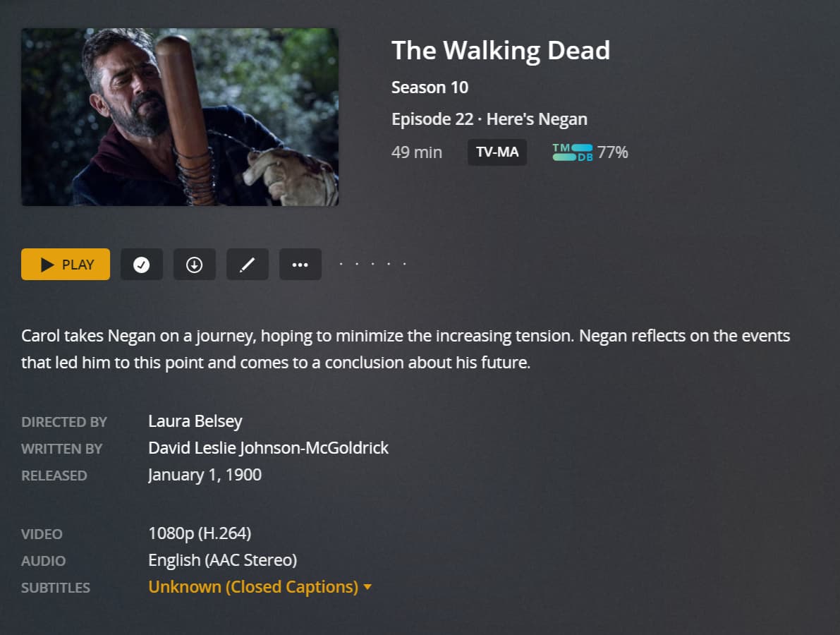Go to Season 10

click(430, 87)
